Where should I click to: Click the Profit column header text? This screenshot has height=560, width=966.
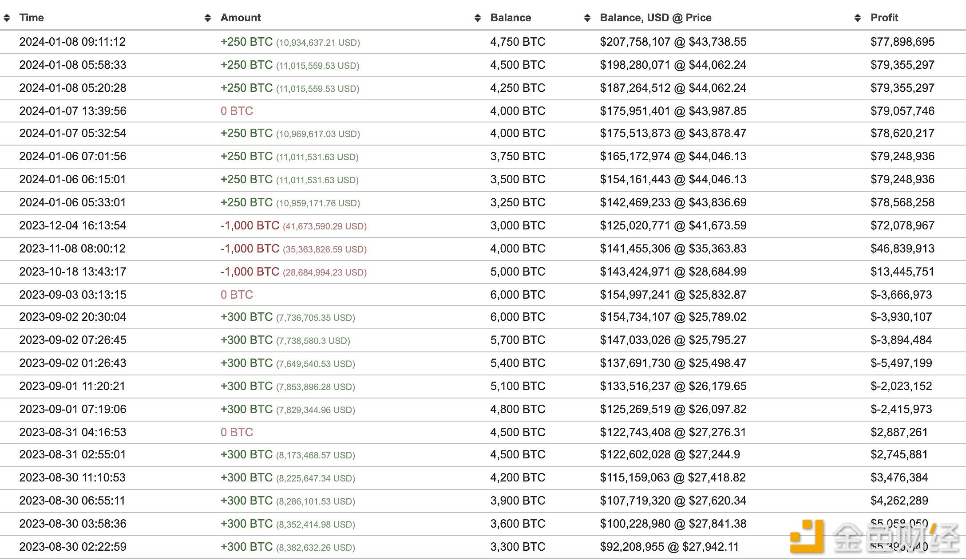click(x=884, y=18)
